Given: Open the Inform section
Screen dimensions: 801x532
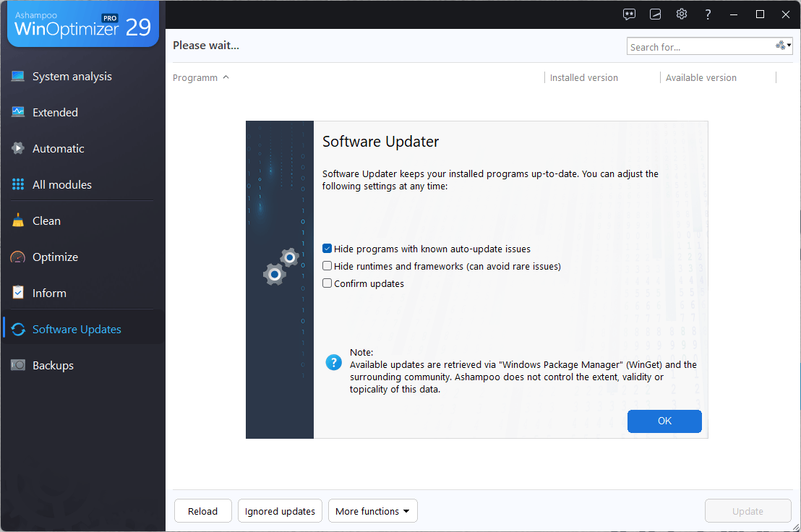Looking at the screenshot, I should (x=49, y=293).
